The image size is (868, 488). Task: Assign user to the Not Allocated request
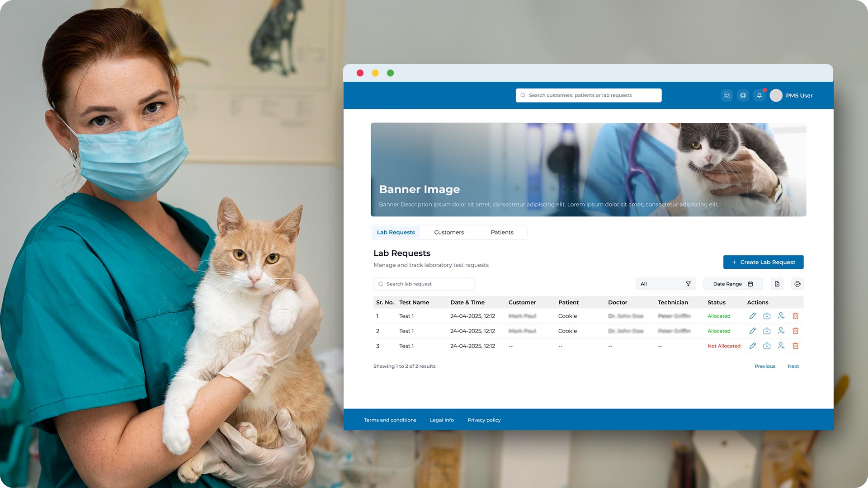(781, 346)
